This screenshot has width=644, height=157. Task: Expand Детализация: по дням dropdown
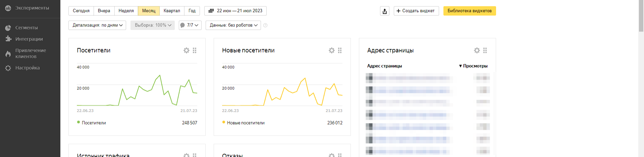(97, 25)
